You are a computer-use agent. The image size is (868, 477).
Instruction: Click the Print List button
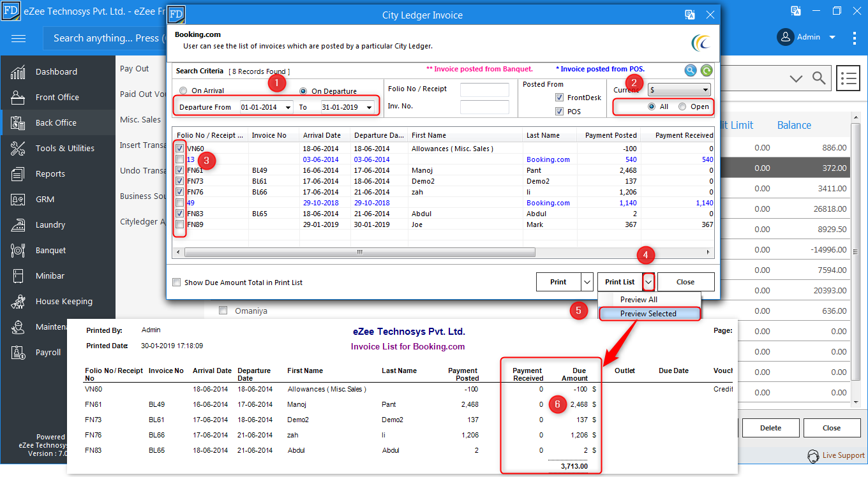click(620, 282)
